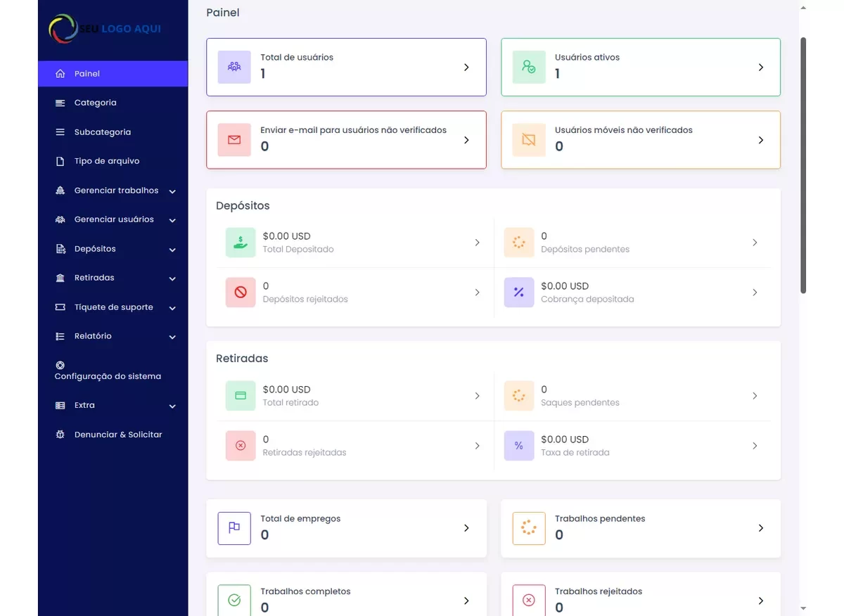Click the Depósitos rejeitados ban icon
This screenshot has height=616, width=844.
[x=241, y=293]
